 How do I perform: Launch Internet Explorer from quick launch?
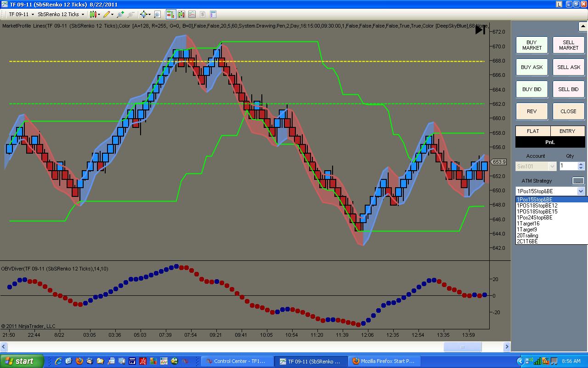[58, 361]
